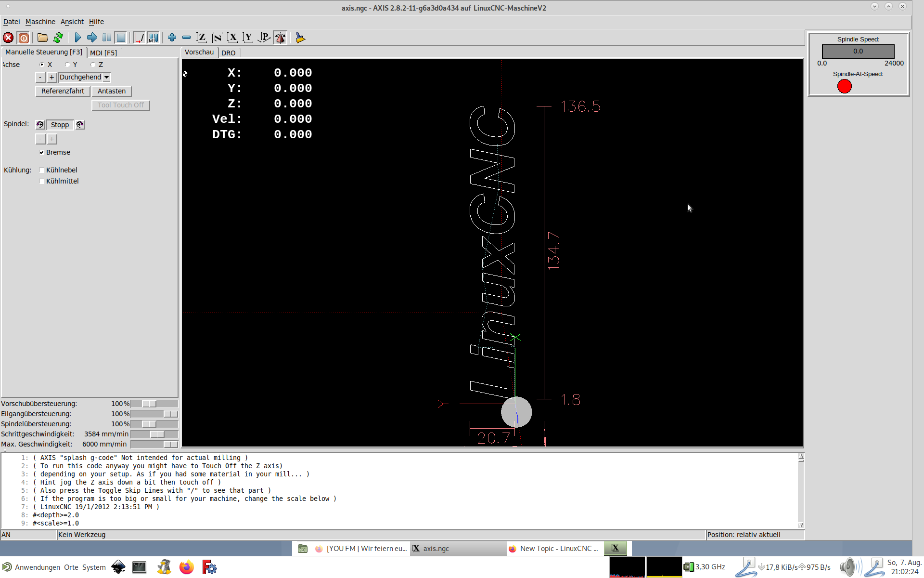Pause program execution
Screen dimensions: 924x578
point(106,38)
